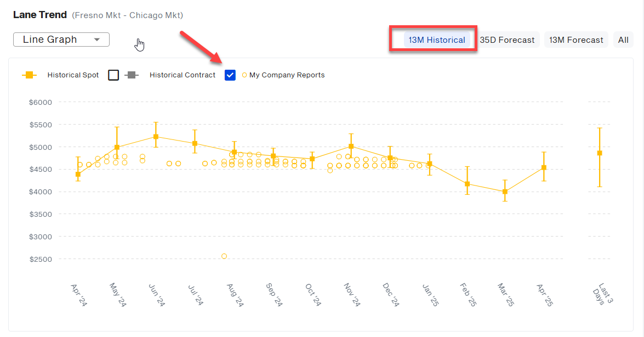Click the Historical Spot legend marker
Image resolution: width=644 pixels, height=337 pixels.
point(29,75)
